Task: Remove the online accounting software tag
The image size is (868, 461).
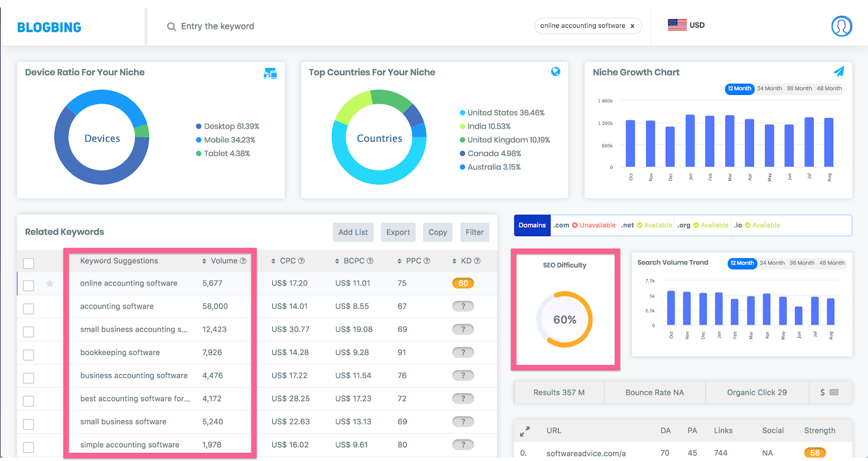Action: [x=632, y=26]
